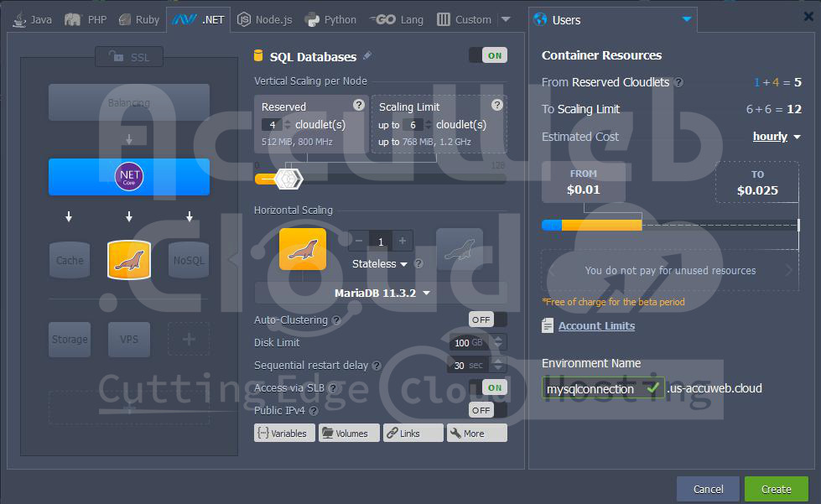Add a Storage node
The image size is (821, 504).
tap(69, 339)
